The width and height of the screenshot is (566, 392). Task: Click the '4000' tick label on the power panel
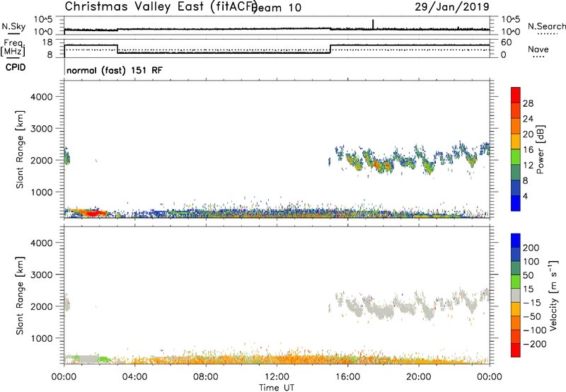click(x=42, y=97)
